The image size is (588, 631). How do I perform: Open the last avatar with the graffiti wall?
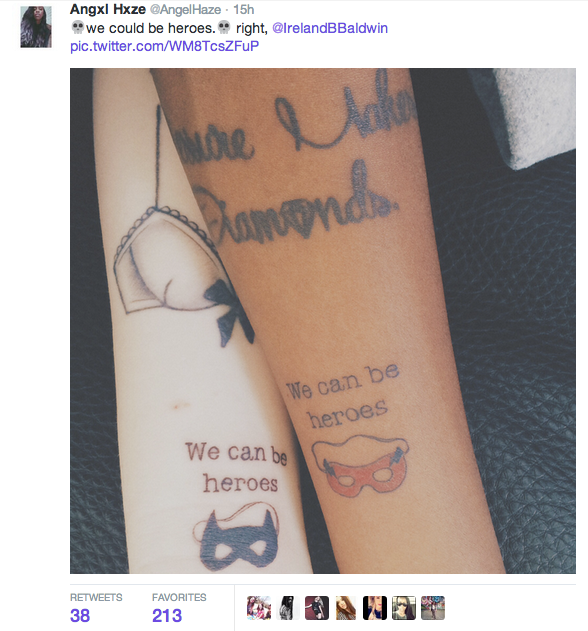coord(433,608)
